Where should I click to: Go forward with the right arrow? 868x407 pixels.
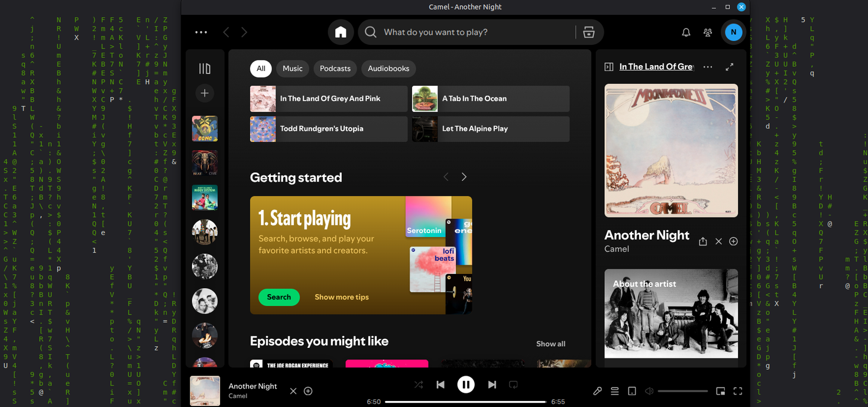click(244, 32)
